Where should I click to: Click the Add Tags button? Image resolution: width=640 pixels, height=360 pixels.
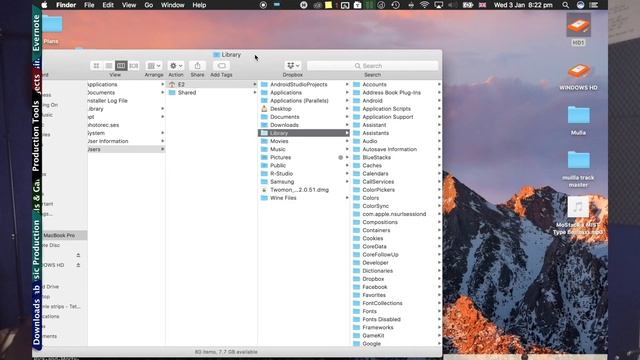pyautogui.click(x=221, y=66)
